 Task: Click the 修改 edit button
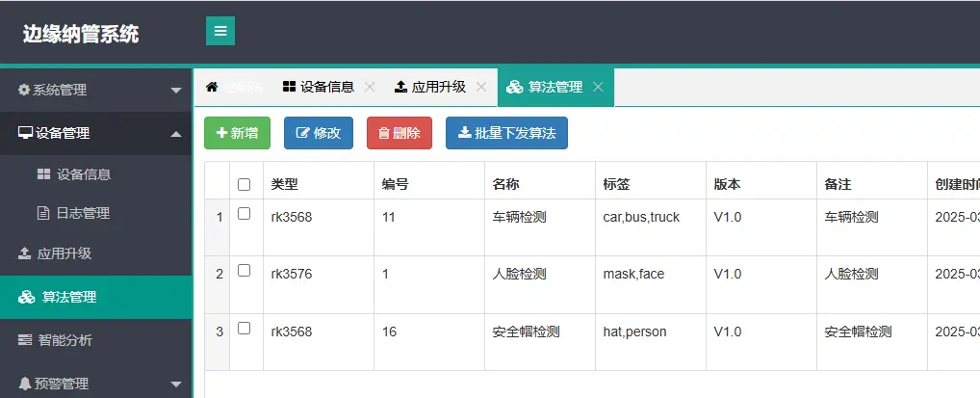[x=319, y=133]
